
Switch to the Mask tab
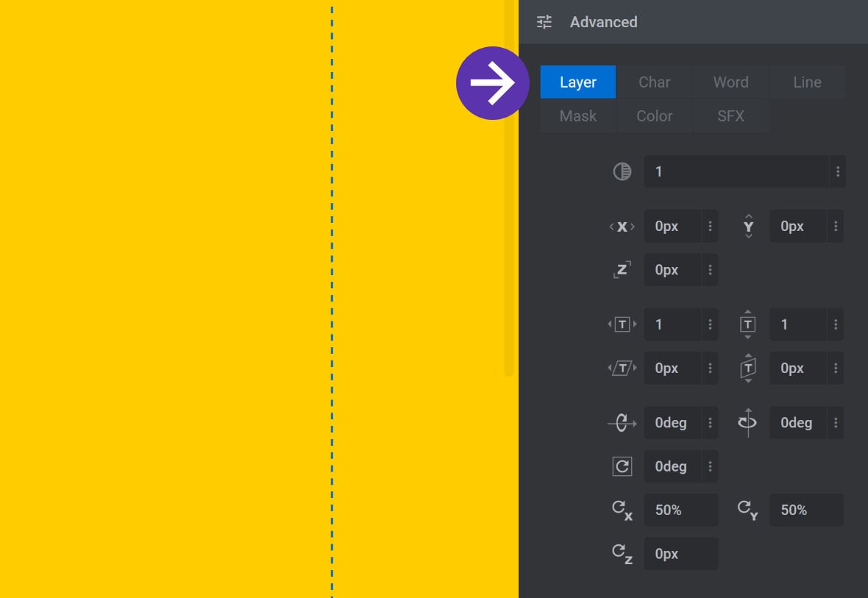tap(578, 115)
